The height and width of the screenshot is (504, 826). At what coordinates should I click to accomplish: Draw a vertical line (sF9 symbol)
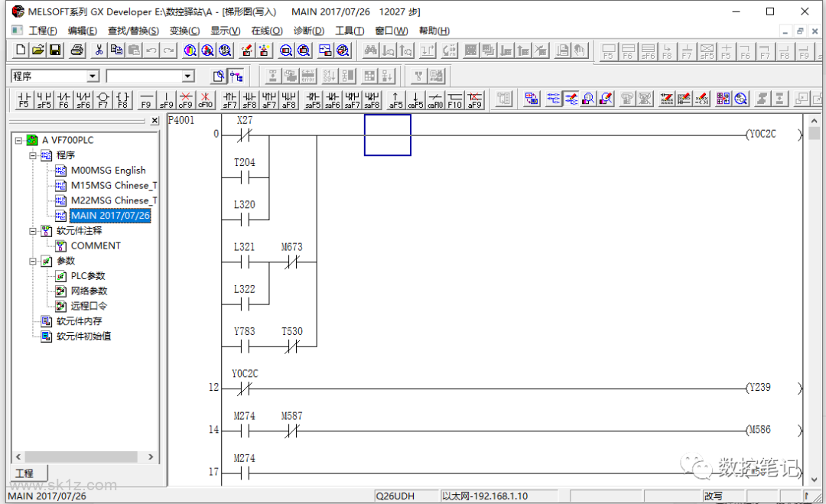click(166, 99)
